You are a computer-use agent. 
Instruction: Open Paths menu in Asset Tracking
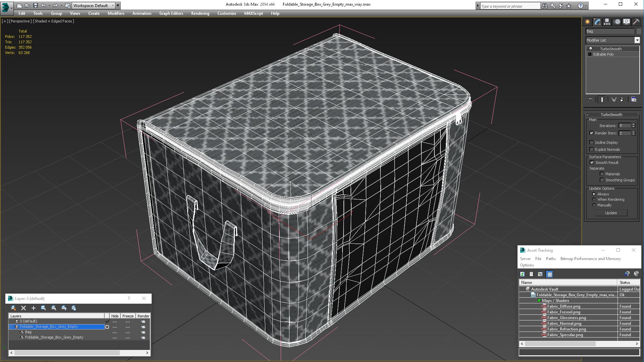(x=551, y=259)
